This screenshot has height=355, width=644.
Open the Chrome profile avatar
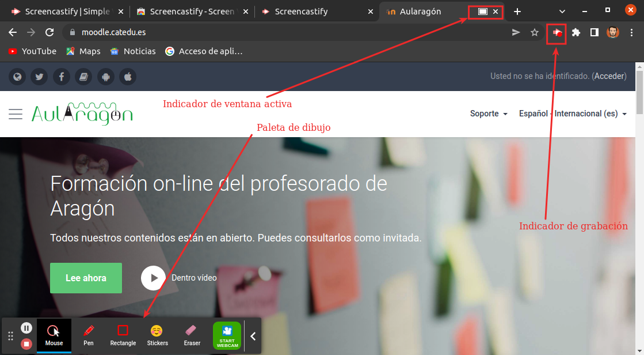pyautogui.click(x=613, y=32)
